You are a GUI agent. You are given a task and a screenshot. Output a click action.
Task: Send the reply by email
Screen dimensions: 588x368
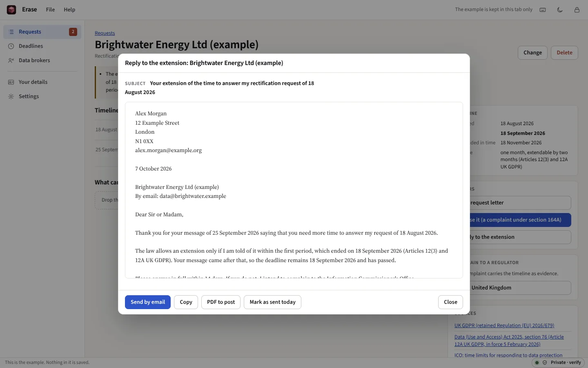pos(148,302)
